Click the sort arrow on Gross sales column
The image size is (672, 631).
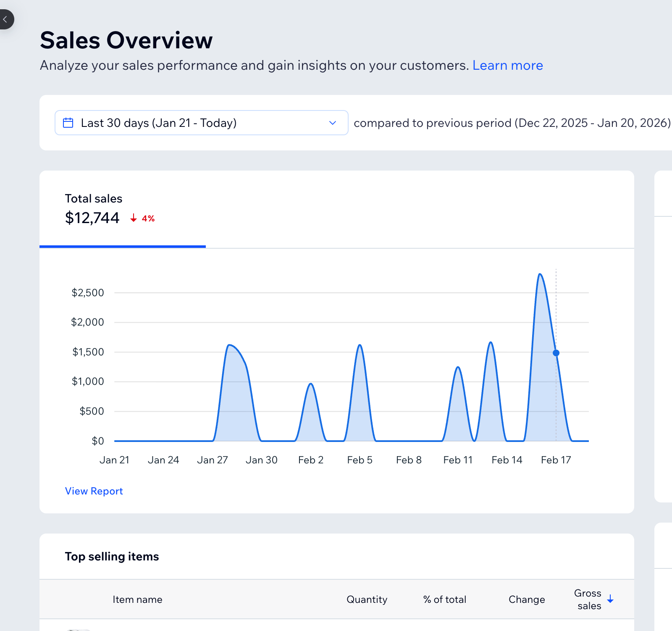(611, 599)
